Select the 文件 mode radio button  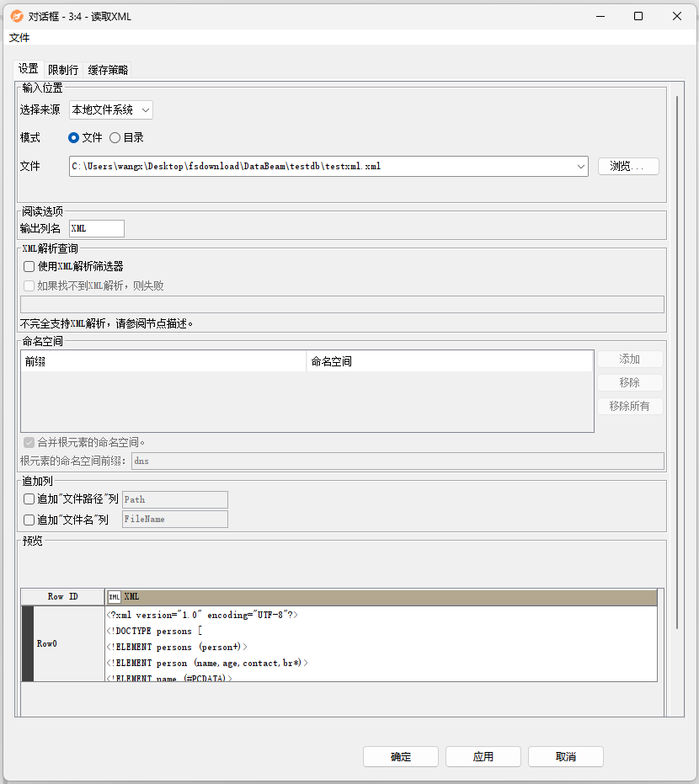(x=74, y=138)
